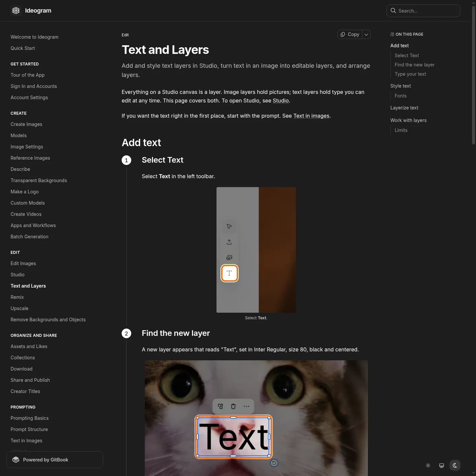476x476 pixels.
Task: Follow the Text in images inline link
Action: (x=311, y=116)
